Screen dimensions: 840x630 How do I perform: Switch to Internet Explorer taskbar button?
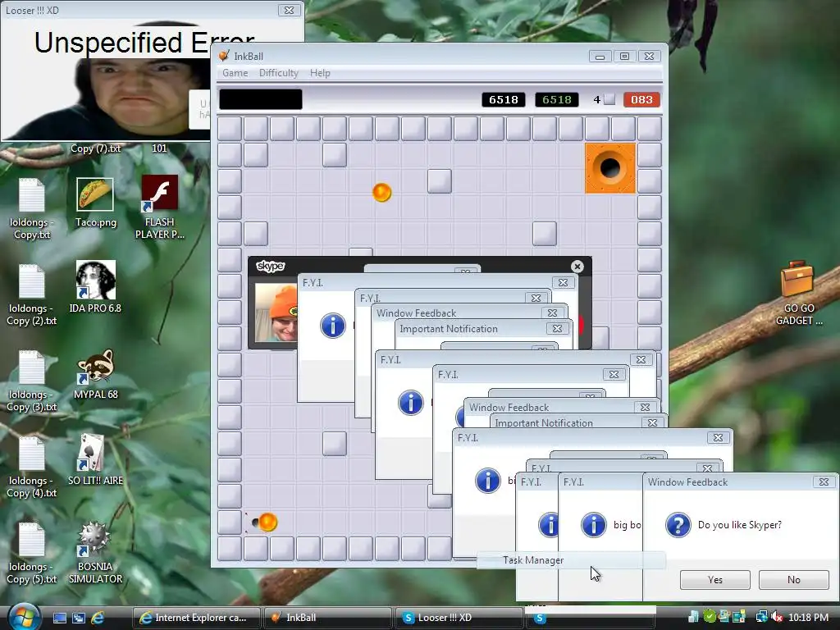pyautogui.click(x=196, y=618)
